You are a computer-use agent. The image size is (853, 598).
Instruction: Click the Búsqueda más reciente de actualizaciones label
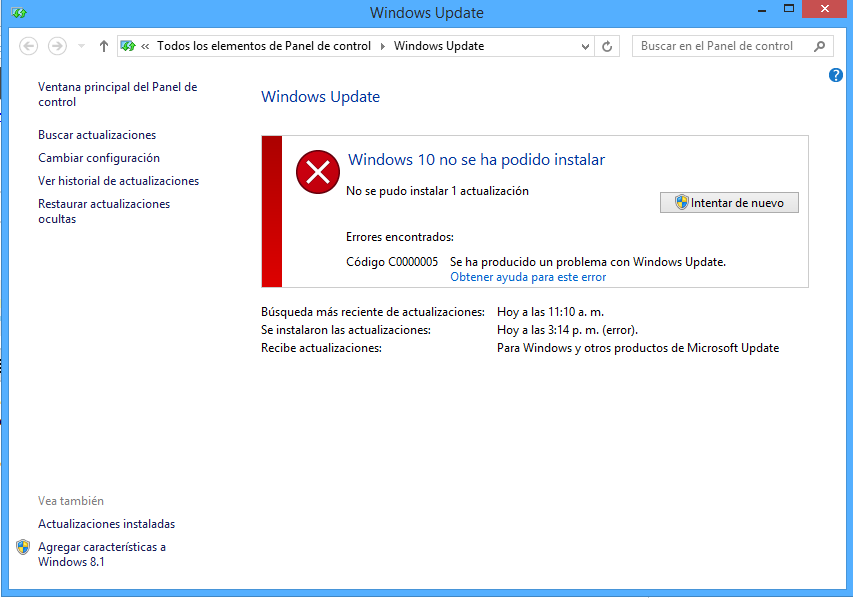(x=373, y=312)
